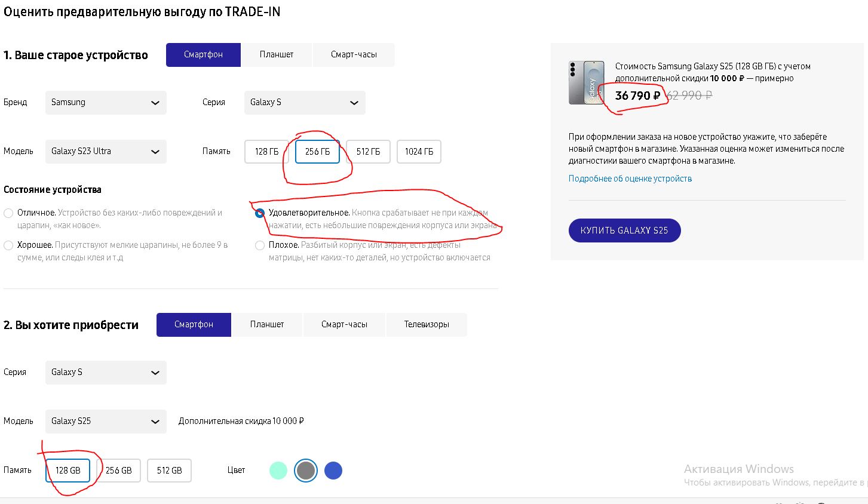This screenshot has width=868, height=504.
Task: Click the Оценить предварительную выгоду по TRADE-IN title
Action: 142,12
